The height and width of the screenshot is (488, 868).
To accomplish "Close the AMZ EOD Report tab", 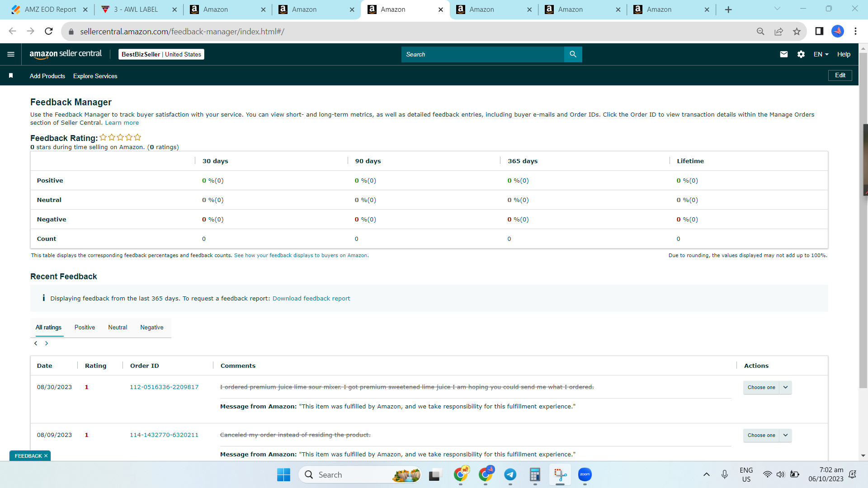I will click(85, 9).
